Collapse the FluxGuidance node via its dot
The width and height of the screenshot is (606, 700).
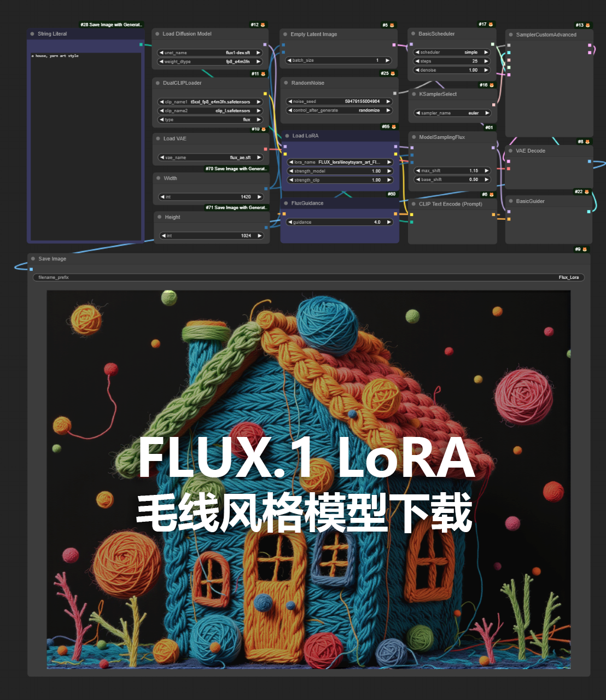[286, 203]
